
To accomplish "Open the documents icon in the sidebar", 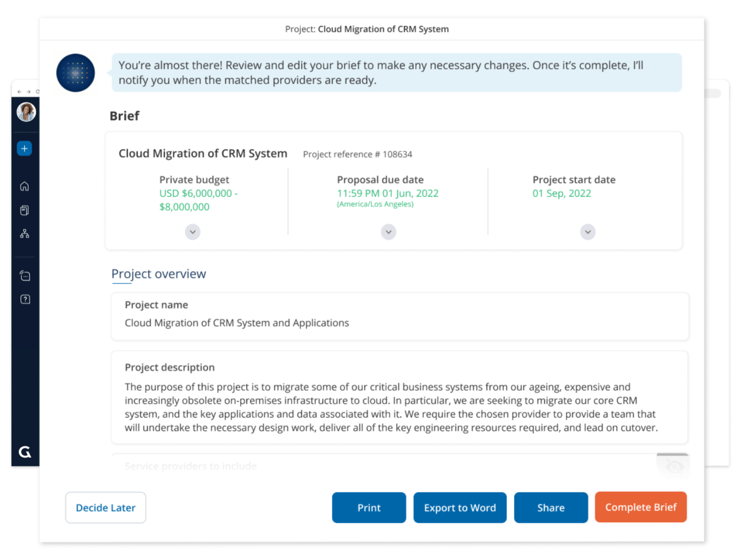I will [25, 211].
